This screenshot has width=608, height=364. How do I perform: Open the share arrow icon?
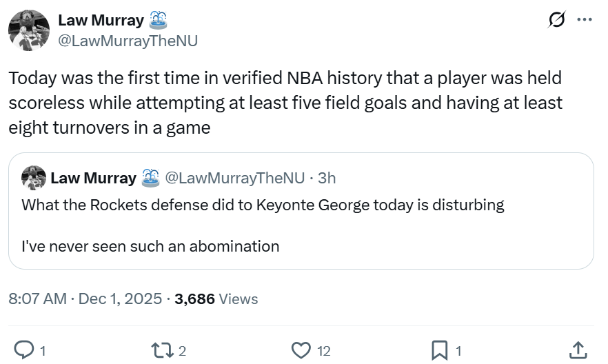pos(578,350)
